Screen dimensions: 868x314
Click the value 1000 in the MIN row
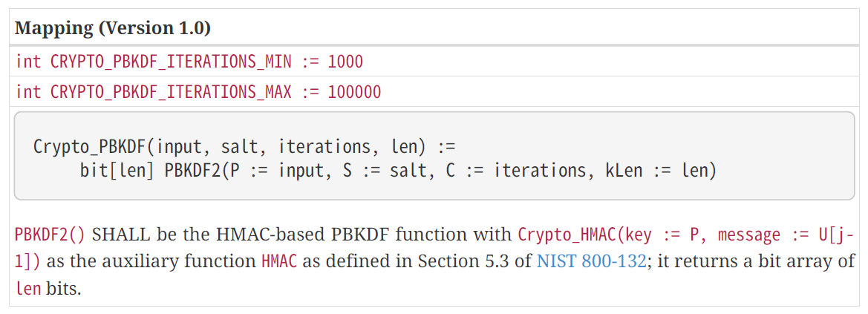[345, 61]
